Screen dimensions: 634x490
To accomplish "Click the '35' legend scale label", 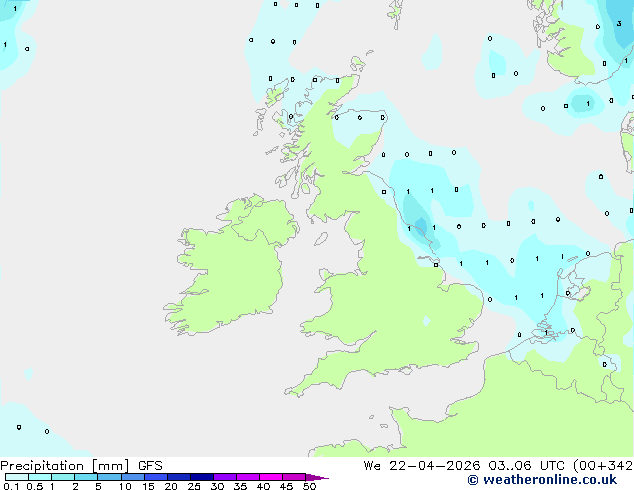I will pyautogui.click(x=240, y=486).
